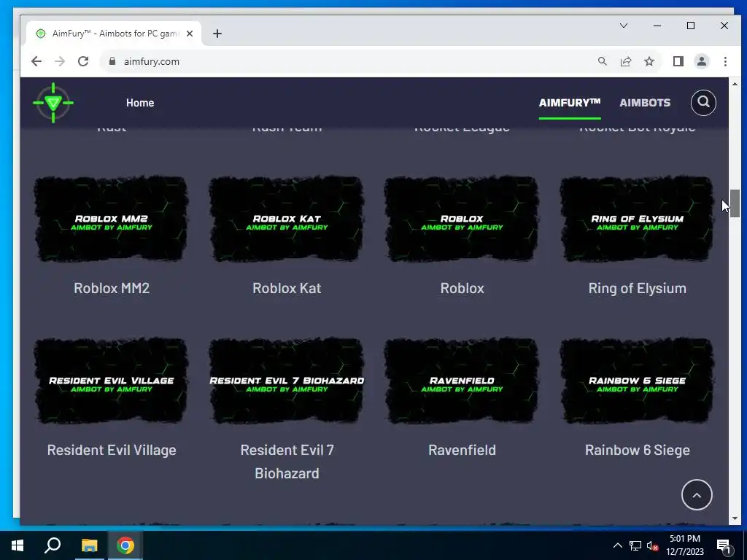
Task: Bookmark this page with the star icon
Action: tap(649, 61)
